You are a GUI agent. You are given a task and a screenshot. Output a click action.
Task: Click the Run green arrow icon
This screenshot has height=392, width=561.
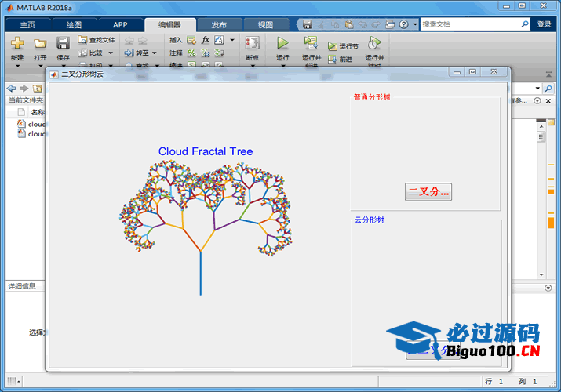283,43
